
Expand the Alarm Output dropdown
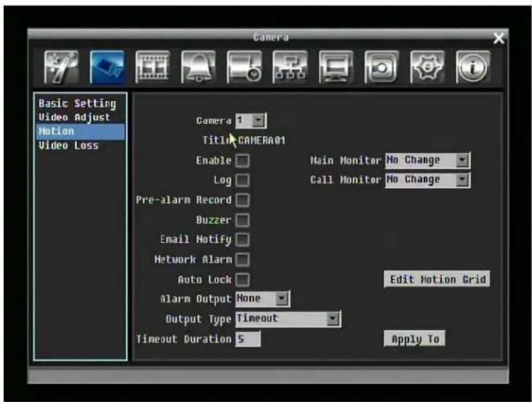tap(282, 299)
